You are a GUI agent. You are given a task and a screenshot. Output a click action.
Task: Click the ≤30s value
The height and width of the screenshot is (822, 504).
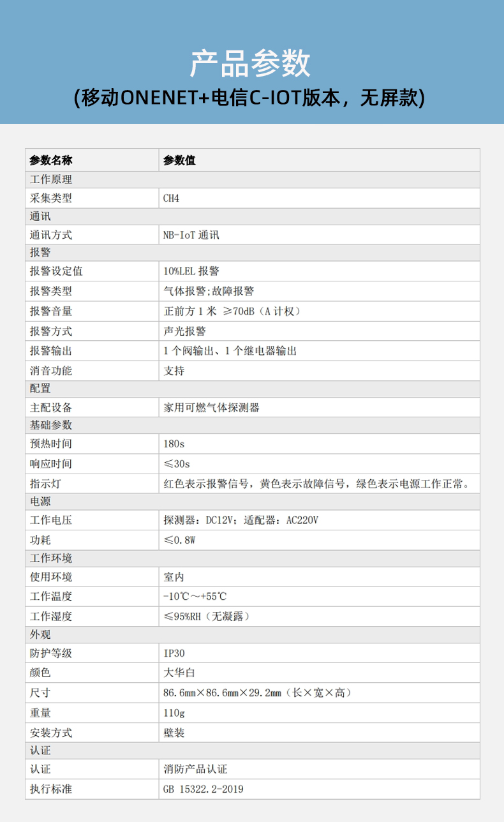pyautogui.click(x=177, y=463)
